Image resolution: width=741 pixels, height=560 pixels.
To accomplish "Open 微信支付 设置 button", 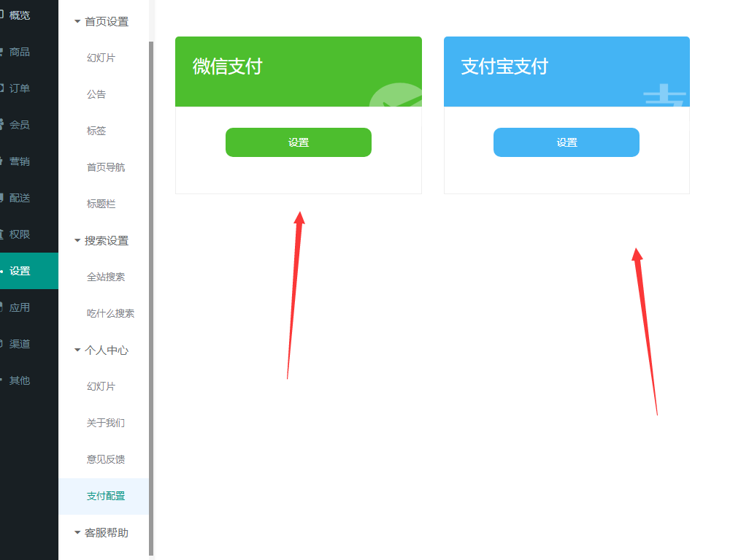I will click(x=298, y=142).
